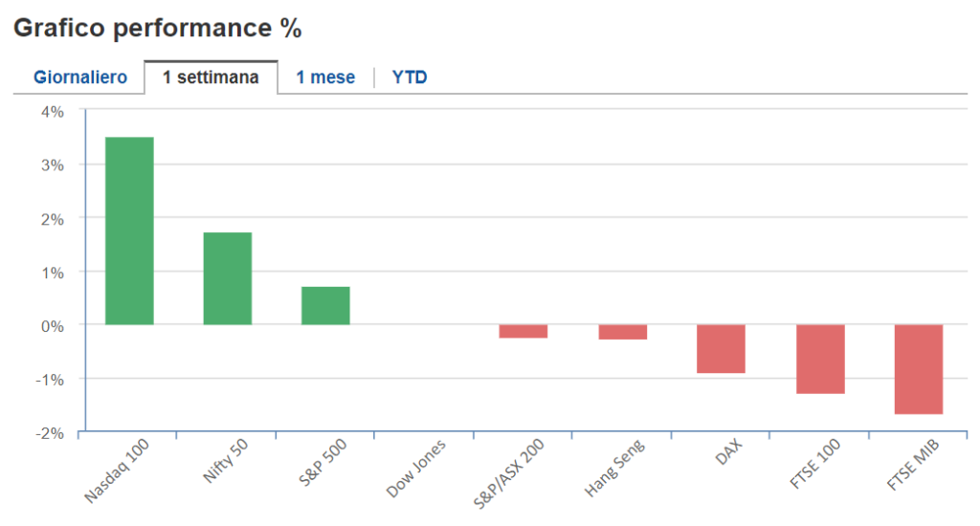Viewport: 980px width, 526px height.
Task: Click the DAX axis label
Action: 728,451
